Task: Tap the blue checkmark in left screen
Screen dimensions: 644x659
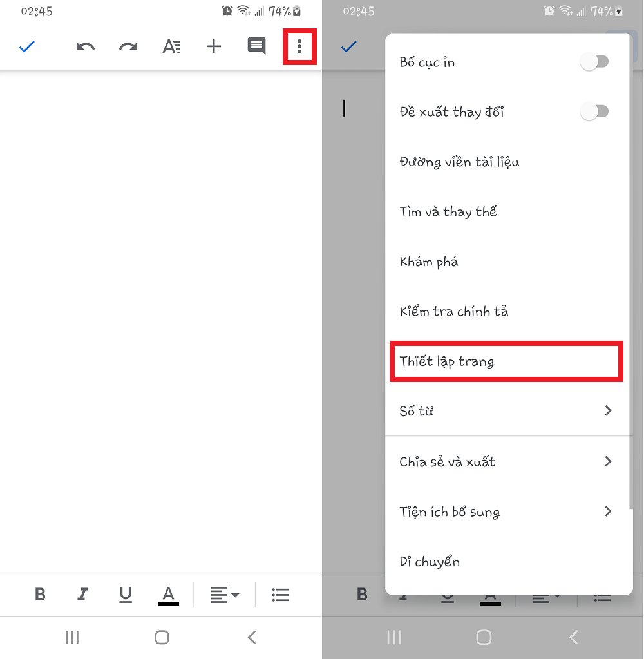Action: [x=27, y=46]
